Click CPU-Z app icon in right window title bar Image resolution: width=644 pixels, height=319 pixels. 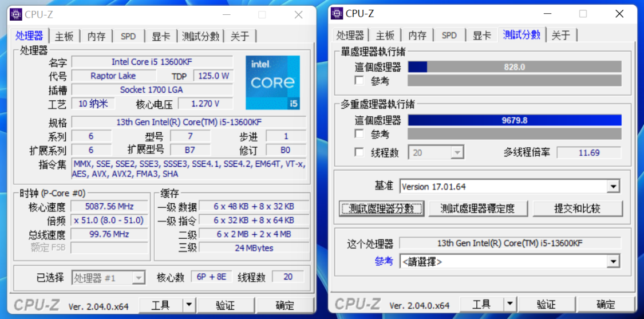pyautogui.click(x=337, y=14)
